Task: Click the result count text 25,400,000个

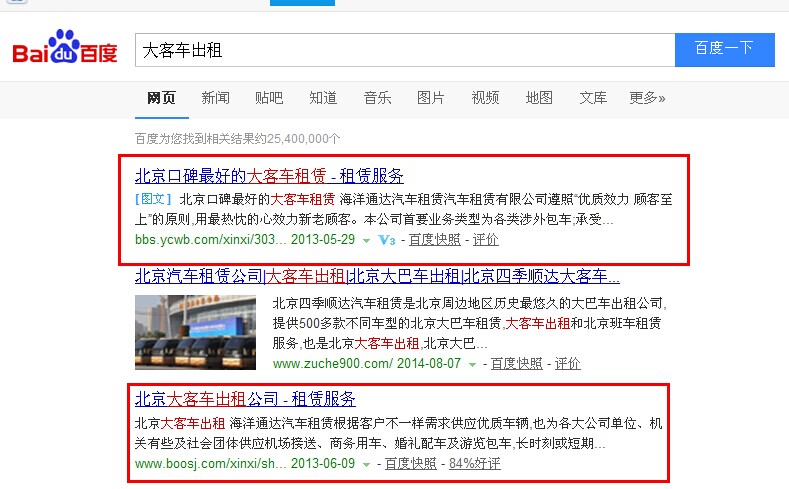Action: pos(303,138)
